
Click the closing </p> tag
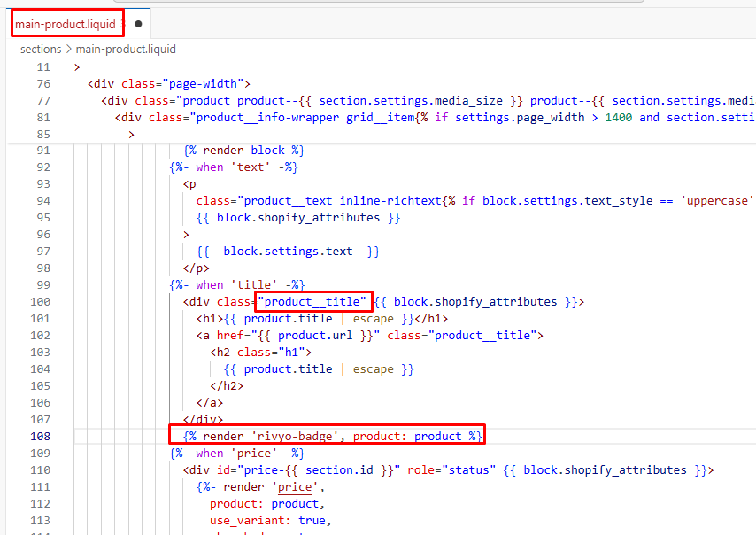197,268
